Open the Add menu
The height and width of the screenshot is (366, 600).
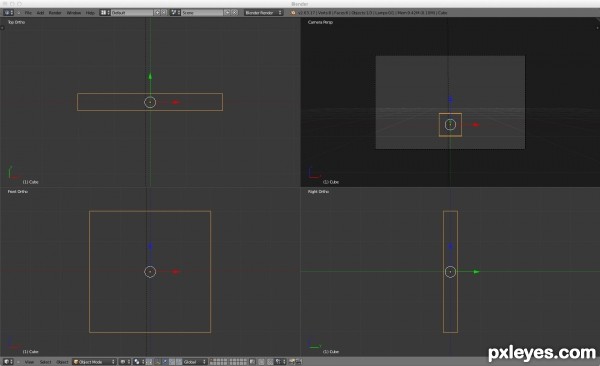click(40, 13)
